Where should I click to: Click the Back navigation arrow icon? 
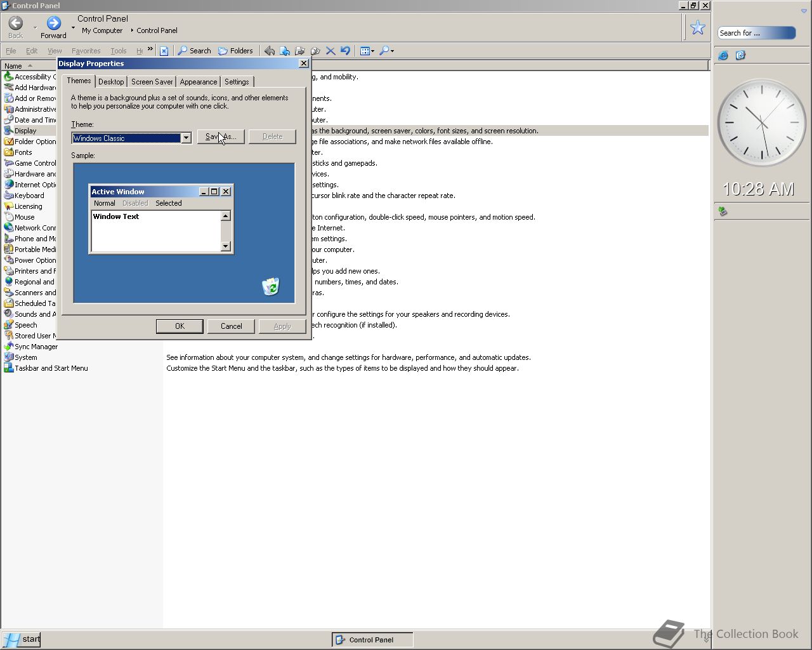click(16, 23)
